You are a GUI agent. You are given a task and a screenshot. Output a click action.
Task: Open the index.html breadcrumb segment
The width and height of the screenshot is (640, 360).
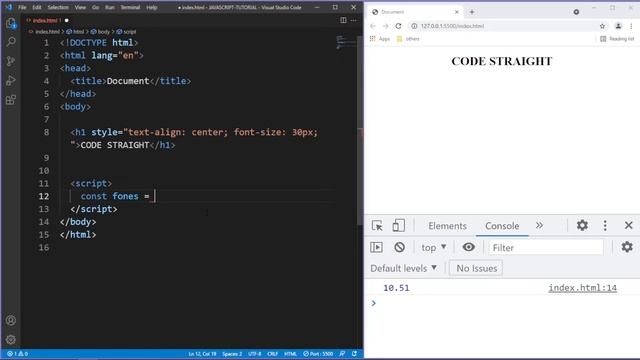(44, 31)
